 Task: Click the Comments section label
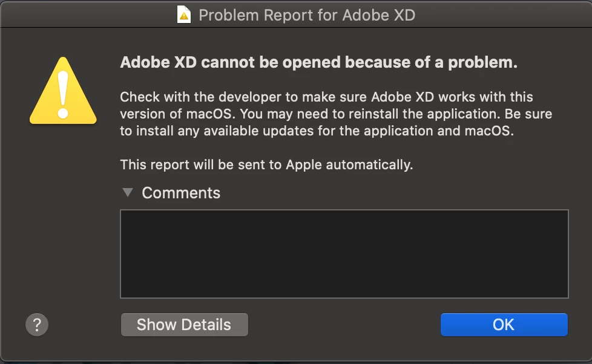point(181,193)
